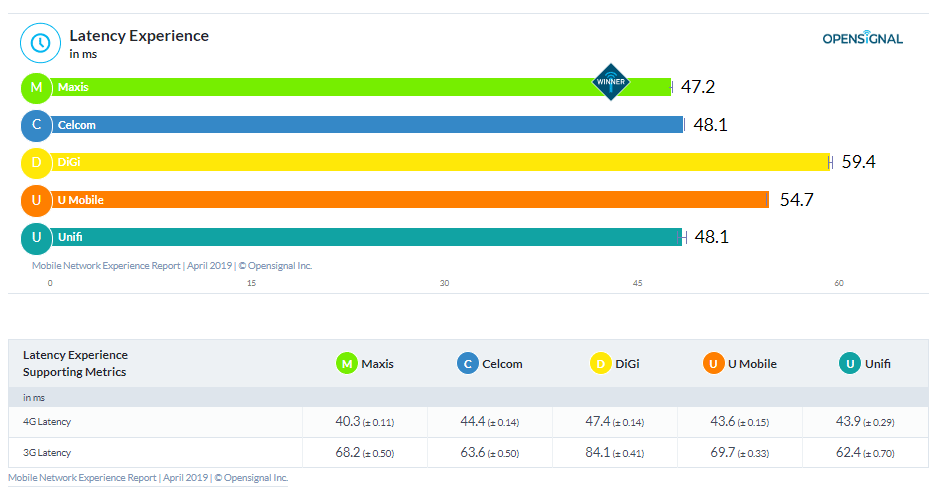The image size is (939, 488).
Task: Click the yellow D circle beside the DiGi bar
Action: point(36,162)
